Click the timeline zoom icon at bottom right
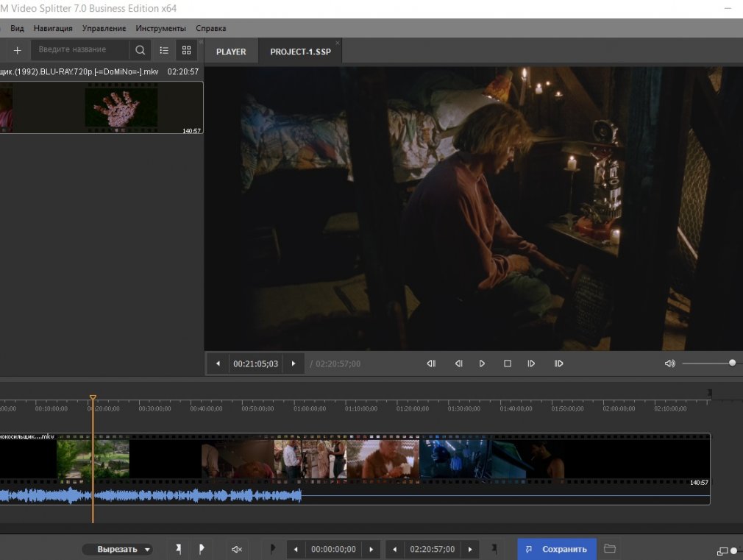This screenshot has width=743, height=560. click(x=722, y=551)
